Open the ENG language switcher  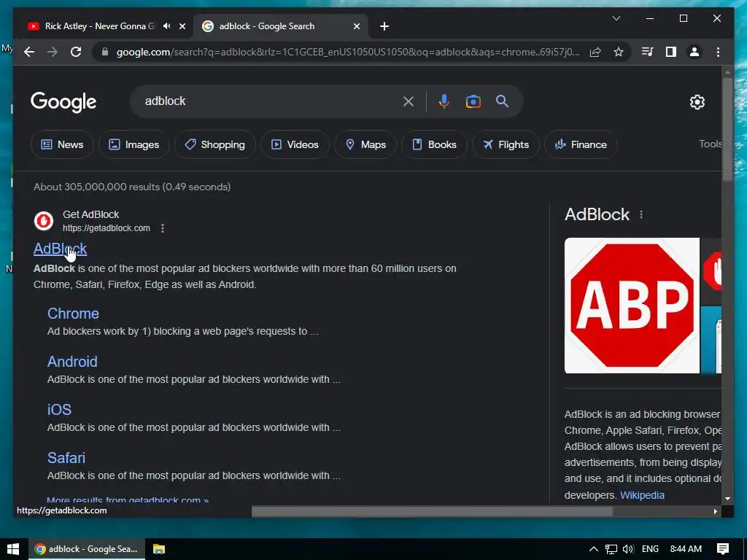[x=650, y=549]
